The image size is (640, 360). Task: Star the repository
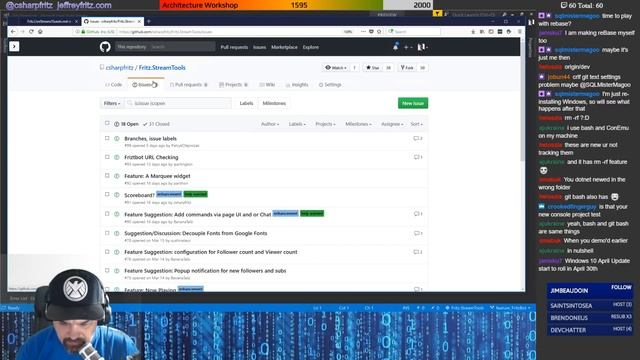click(373, 68)
